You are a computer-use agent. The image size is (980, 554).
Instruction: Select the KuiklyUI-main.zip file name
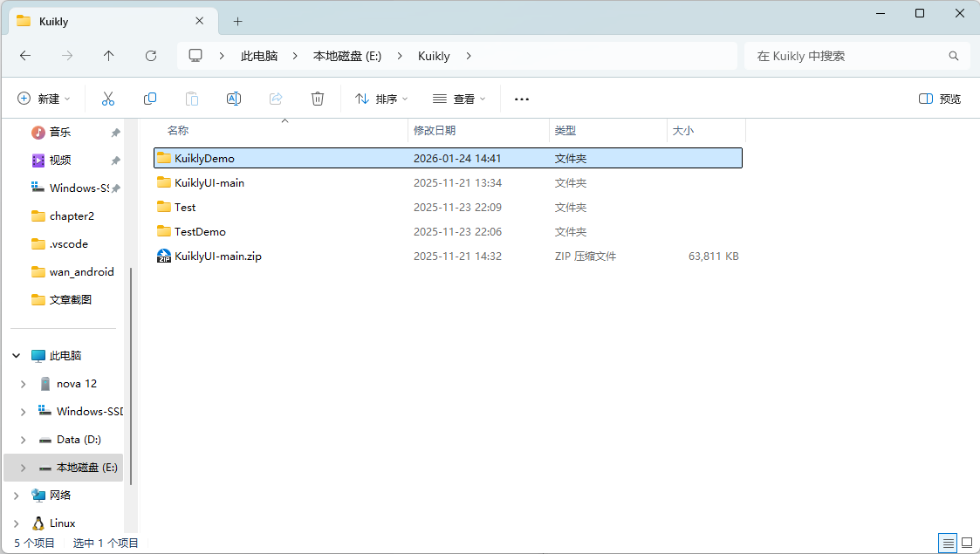tap(218, 256)
